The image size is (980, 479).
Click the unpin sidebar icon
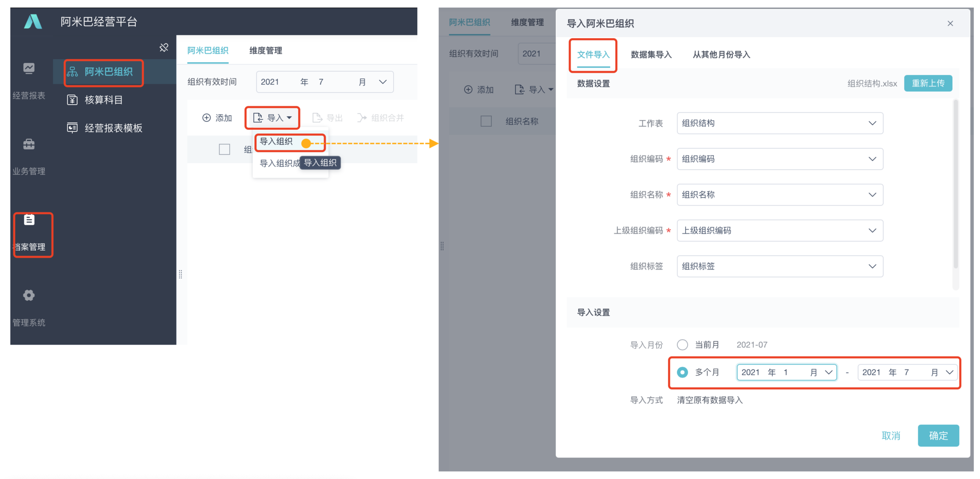pyautogui.click(x=164, y=47)
